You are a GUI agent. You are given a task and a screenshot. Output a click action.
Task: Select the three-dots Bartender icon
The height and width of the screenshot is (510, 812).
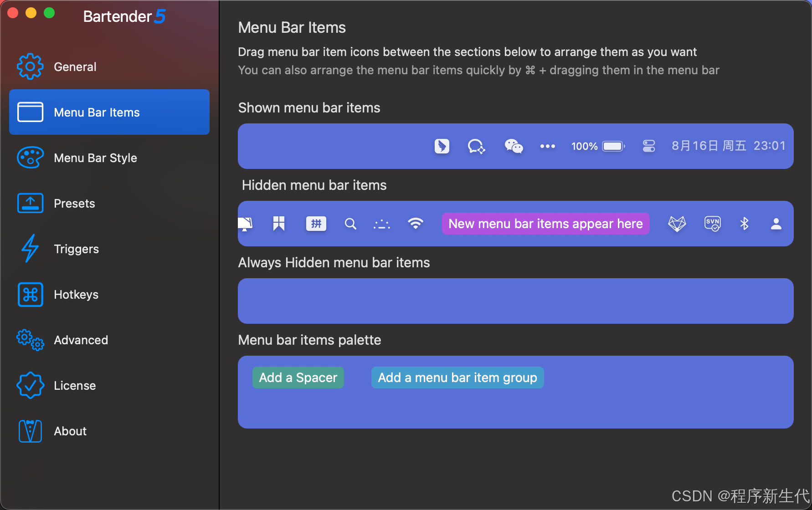coord(547,146)
